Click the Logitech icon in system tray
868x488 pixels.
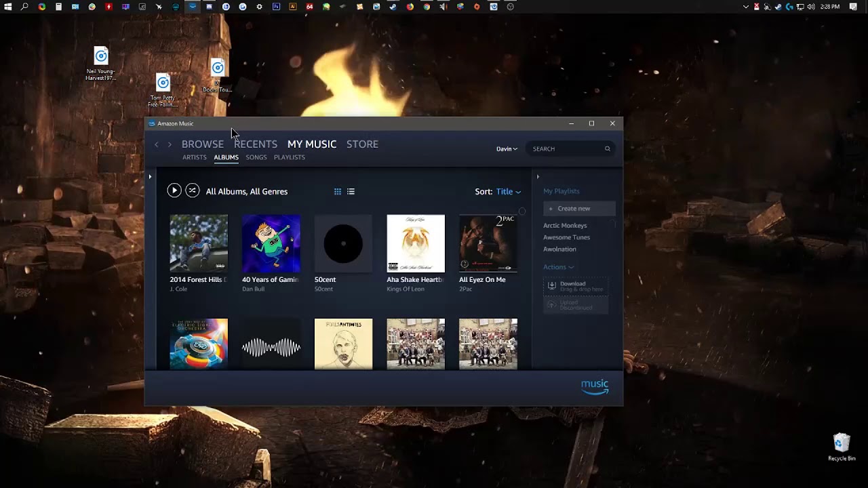789,7
